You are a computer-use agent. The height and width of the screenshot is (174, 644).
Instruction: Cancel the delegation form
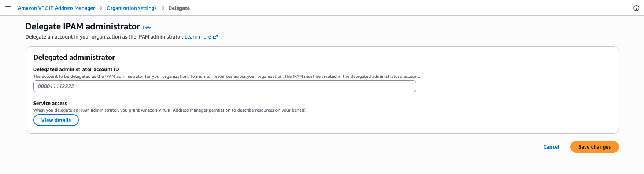(551, 147)
